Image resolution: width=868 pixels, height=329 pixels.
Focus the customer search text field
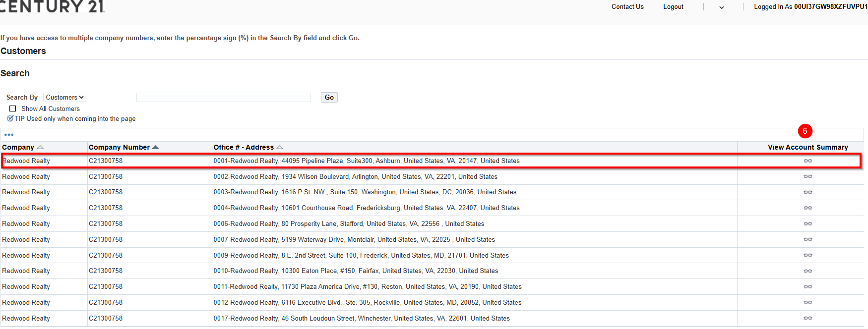pyautogui.click(x=224, y=97)
